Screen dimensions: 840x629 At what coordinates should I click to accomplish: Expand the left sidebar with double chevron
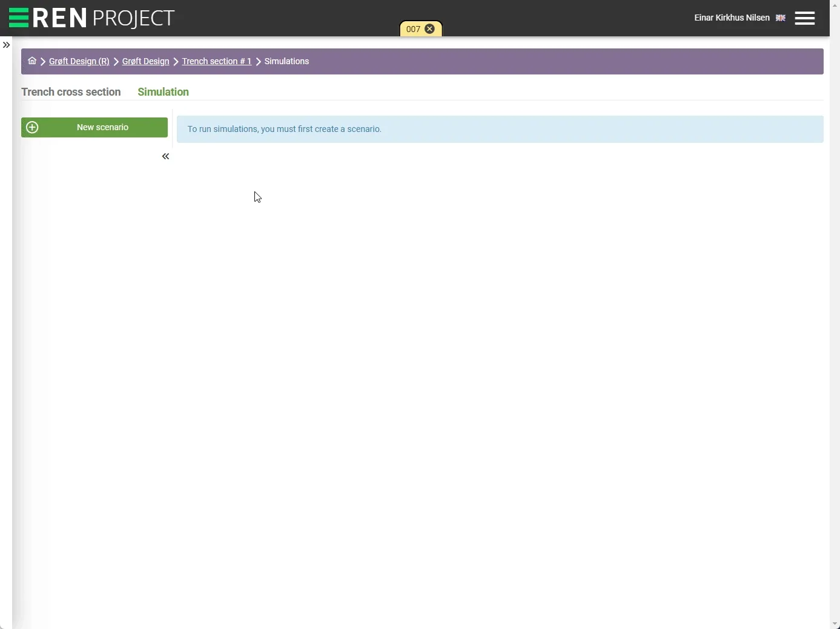pyautogui.click(x=6, y=45)
